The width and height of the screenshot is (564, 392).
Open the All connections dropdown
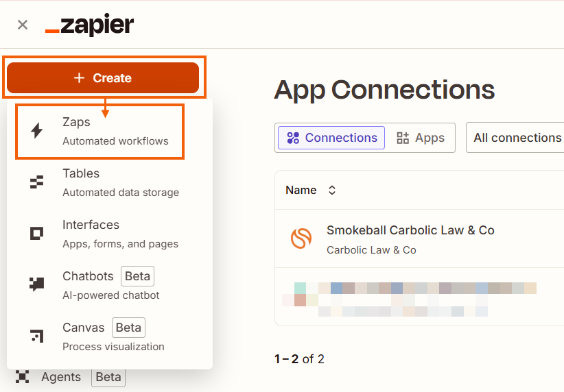click(x=515, y=138)
